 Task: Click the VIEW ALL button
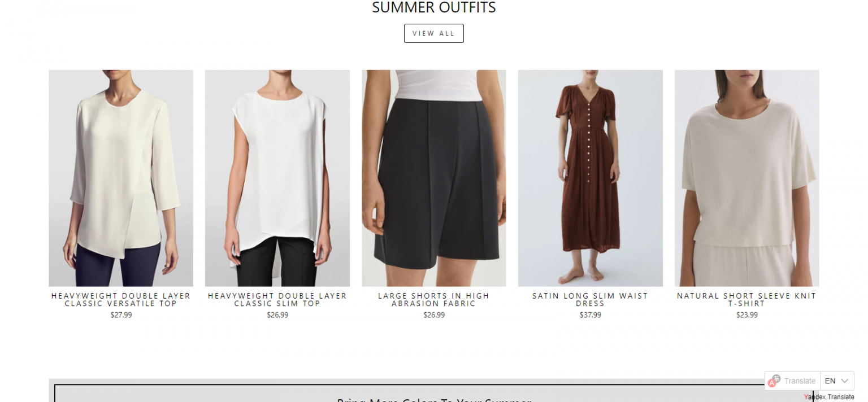coord(433,33)
